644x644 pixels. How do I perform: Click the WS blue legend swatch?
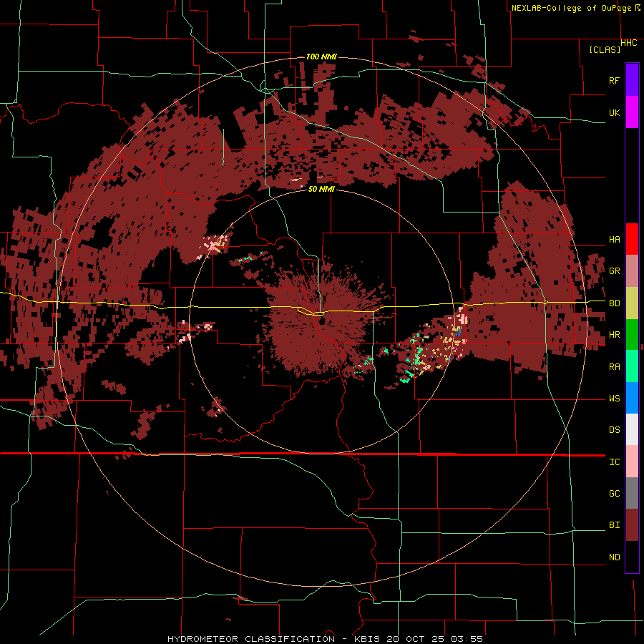(x=632, y=398)
